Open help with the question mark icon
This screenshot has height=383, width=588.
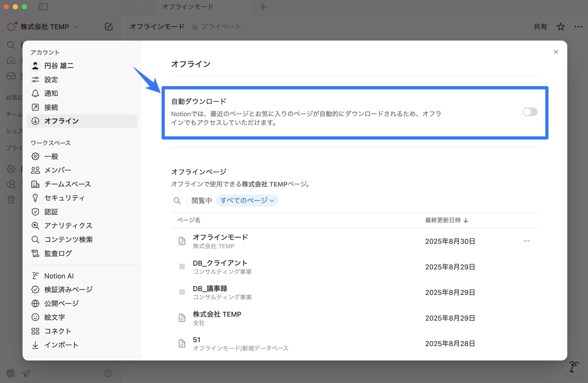tap(107, 373)
